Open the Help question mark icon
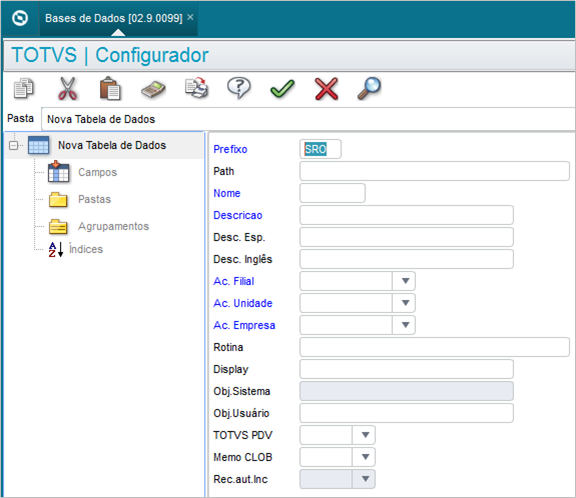The image size is (576, 498). click(x=239, y=88)
